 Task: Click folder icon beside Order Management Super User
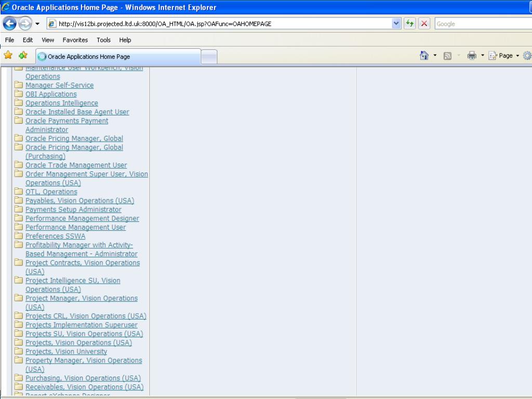19,174
